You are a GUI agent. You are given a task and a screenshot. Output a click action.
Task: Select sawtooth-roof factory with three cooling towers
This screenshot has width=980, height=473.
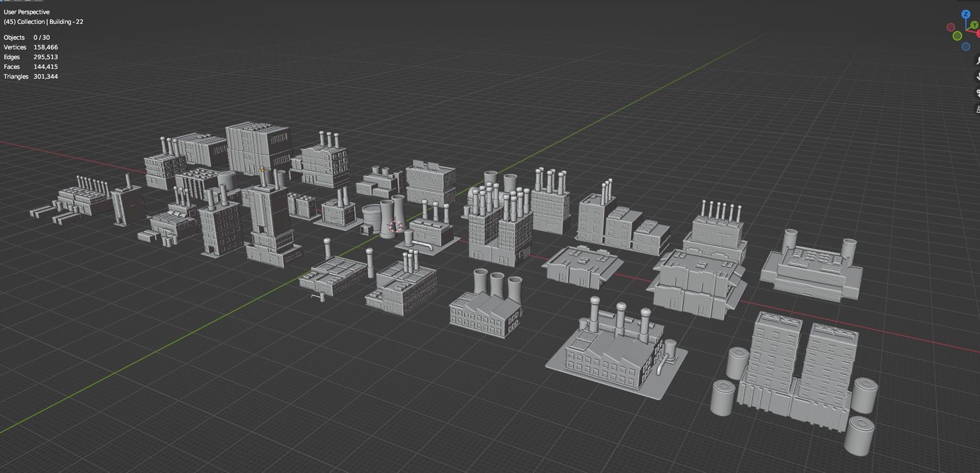point(486,303)
